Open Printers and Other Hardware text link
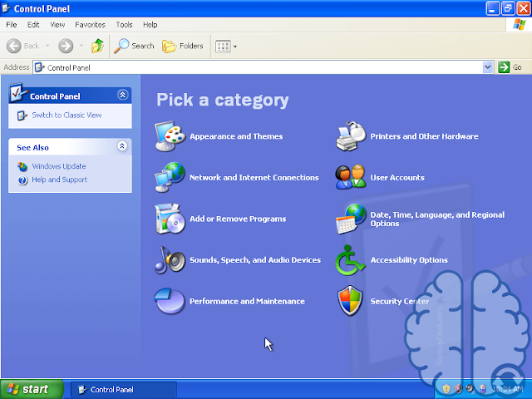 point(424,136)
